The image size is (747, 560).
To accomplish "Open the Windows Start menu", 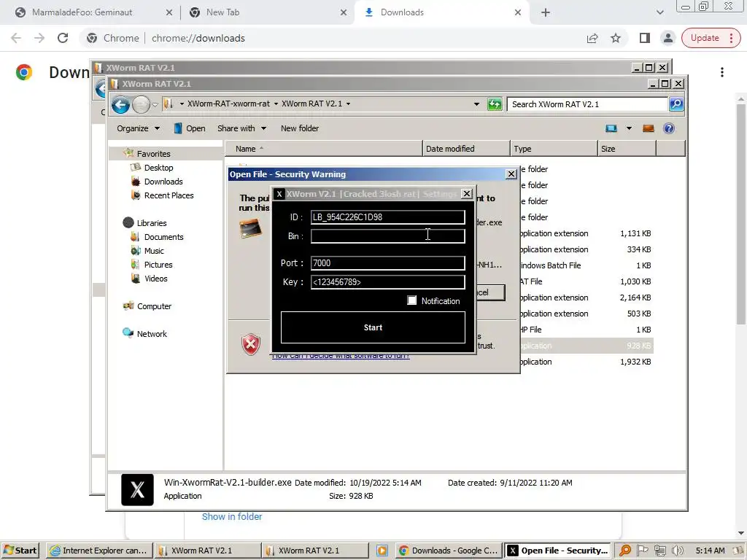I will (20, 551).
